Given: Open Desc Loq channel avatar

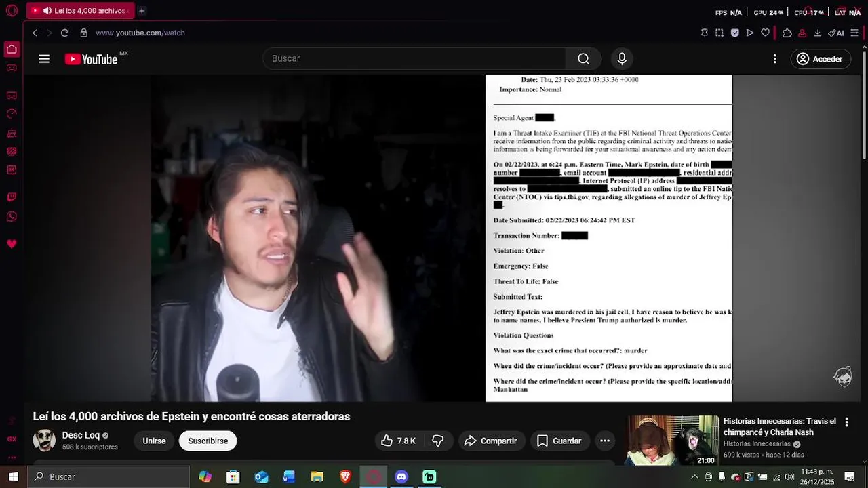Looking at the screenshot, I should click(x=44, y=440).
